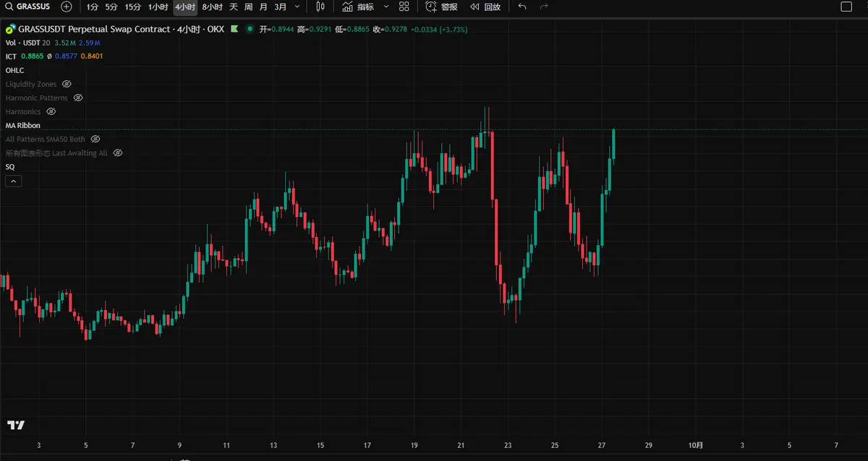Screen dimensions: 868x461
Task: Select the 5分 timeframe
Action: click(111, 7)
